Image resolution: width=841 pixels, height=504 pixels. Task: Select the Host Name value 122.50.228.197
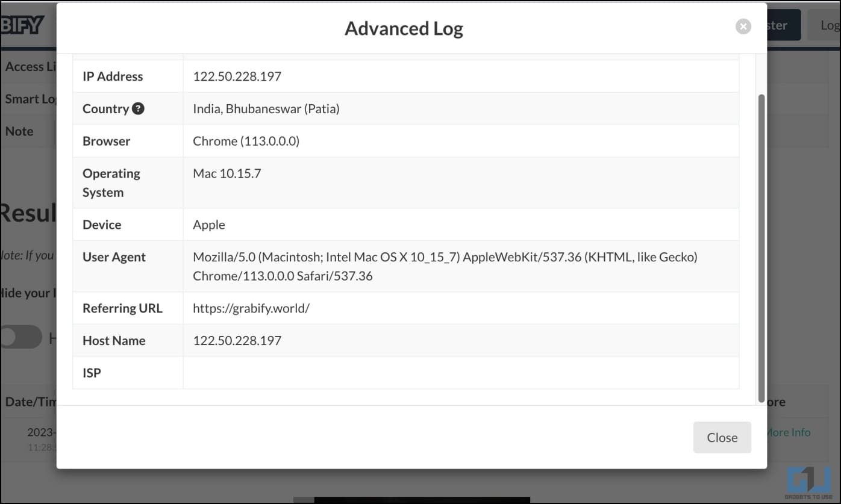coord(237,341)
